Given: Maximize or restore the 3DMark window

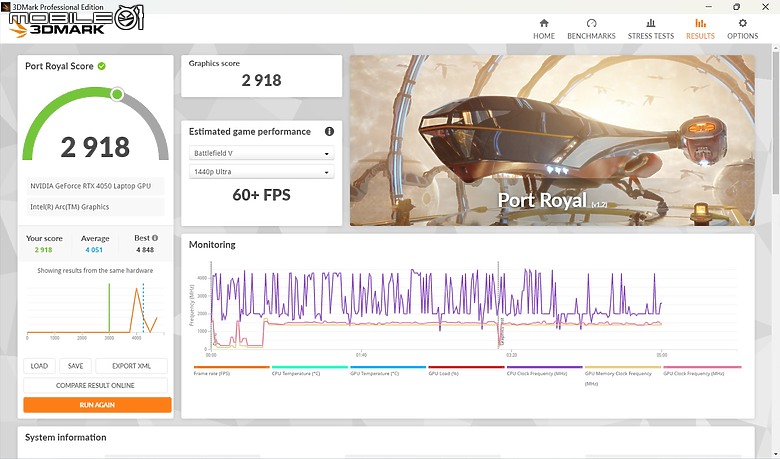Looking at the screenshot, I should coord(737,6).
